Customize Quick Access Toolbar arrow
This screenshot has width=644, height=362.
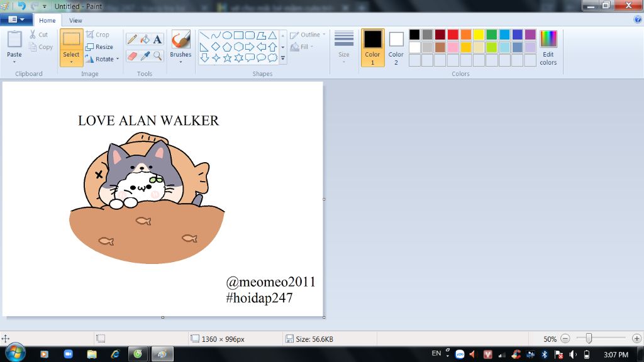click(x=45, y=6)
